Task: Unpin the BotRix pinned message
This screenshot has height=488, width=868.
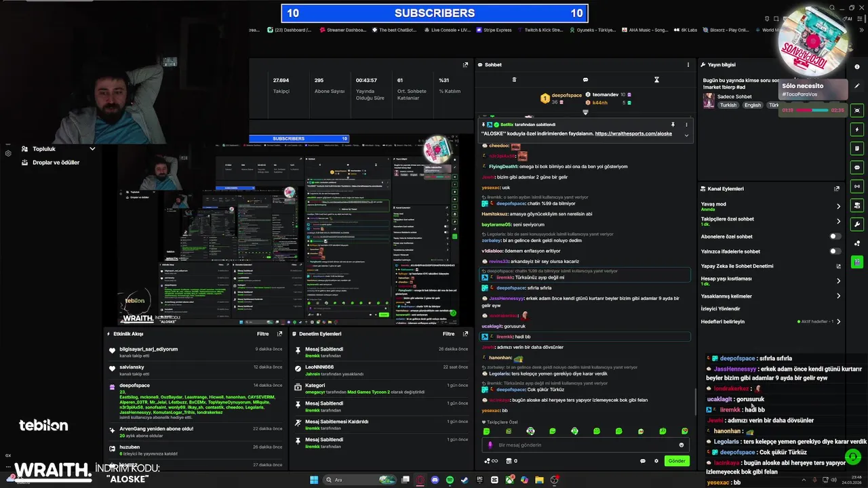Action: [x=673, y=125]
